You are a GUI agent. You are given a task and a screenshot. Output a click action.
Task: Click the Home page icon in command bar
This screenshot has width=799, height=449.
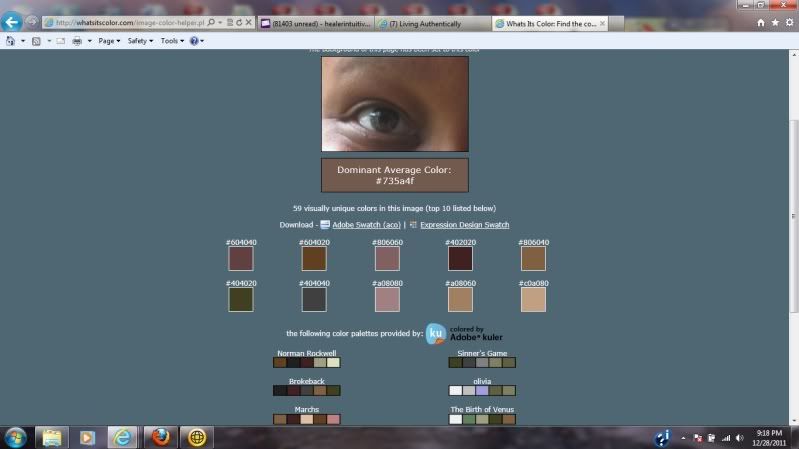coord(10,41)
